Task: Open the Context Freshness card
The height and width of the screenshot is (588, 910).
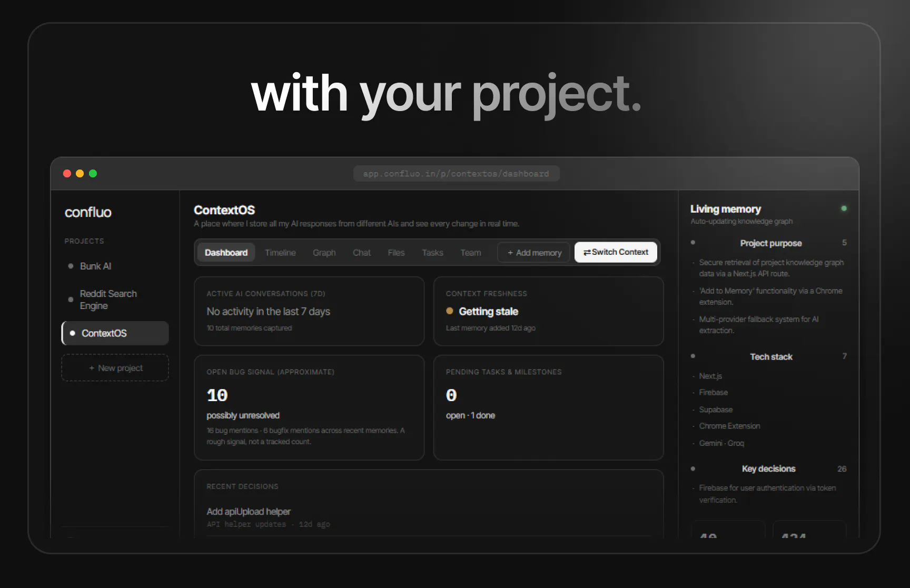Action: click(x=548, y=311)
